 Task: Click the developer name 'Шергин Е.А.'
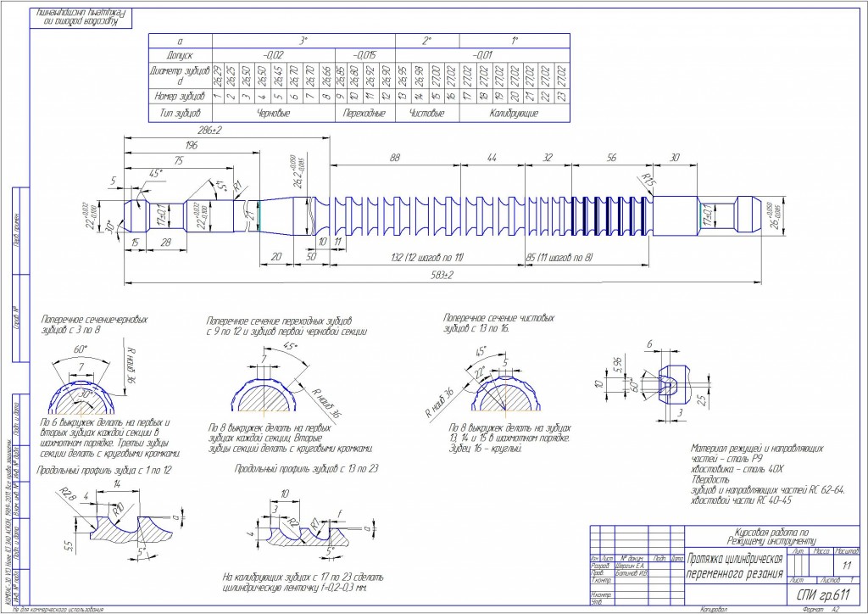click(x=630, y=566)
